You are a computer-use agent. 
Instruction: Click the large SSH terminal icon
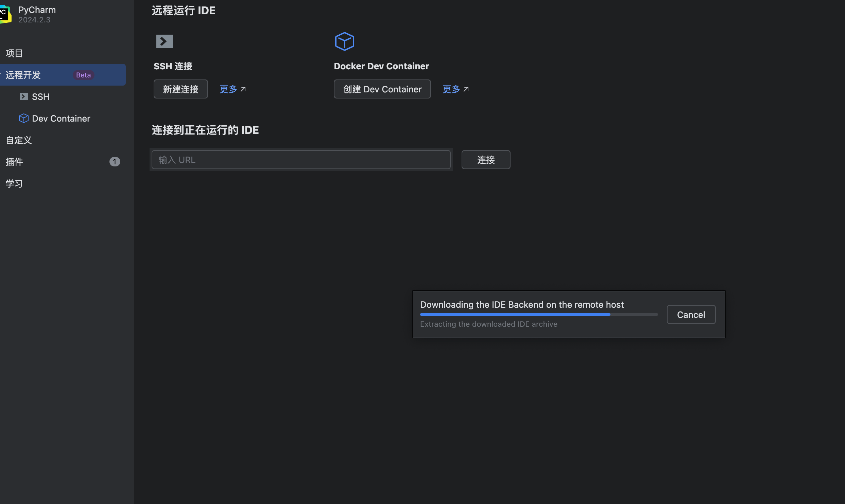coord(164,41)
